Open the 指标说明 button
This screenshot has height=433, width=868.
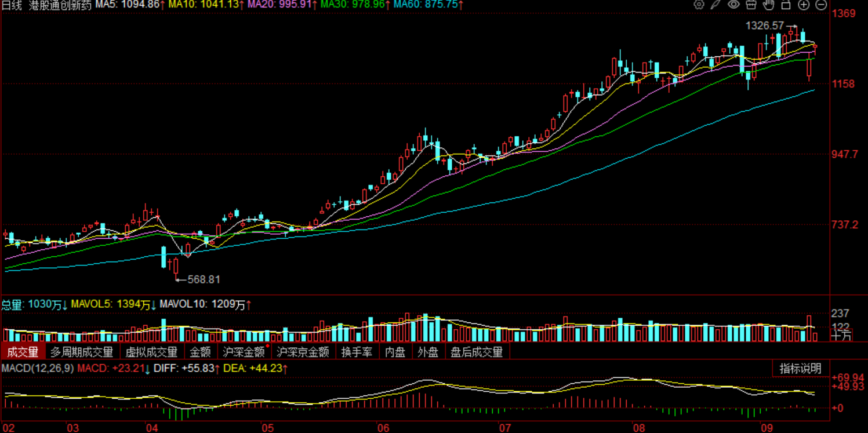click(800, 369)
